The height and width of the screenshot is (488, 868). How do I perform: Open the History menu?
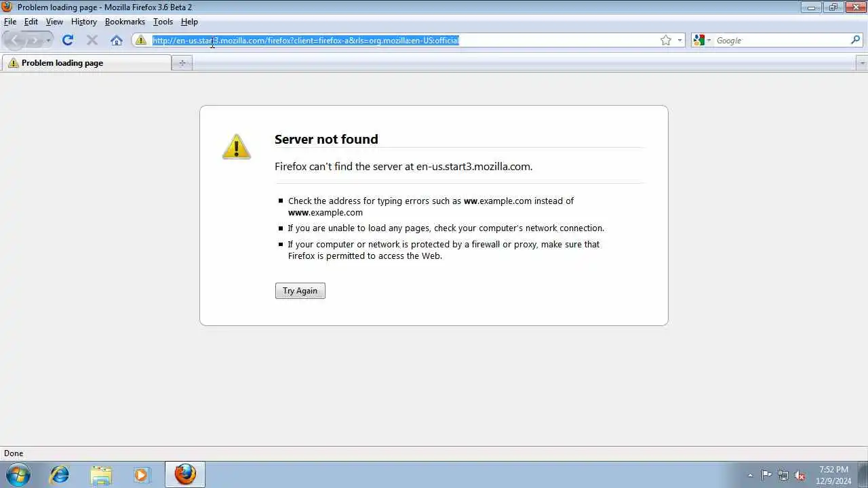click(x=84, y=22)
